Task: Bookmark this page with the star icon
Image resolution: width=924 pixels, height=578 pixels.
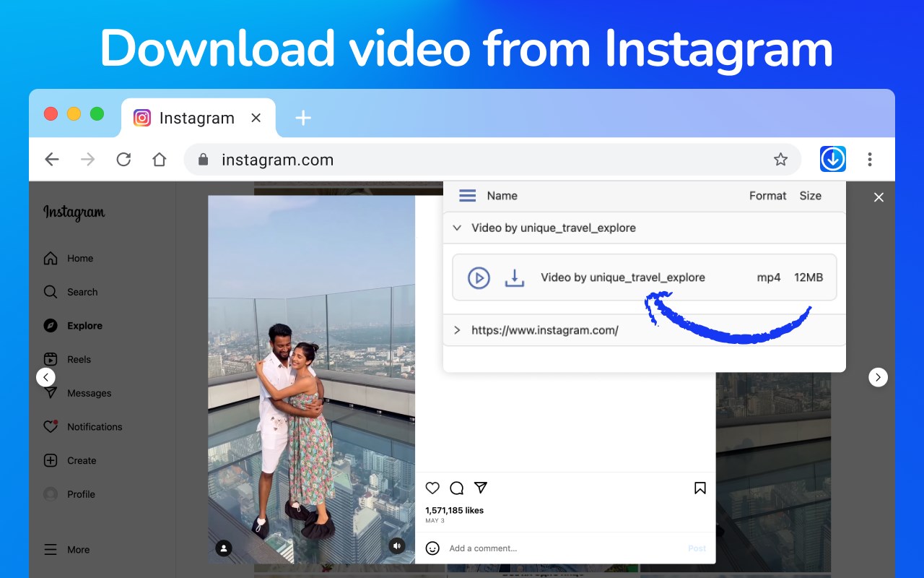Action: coord(780,160)
